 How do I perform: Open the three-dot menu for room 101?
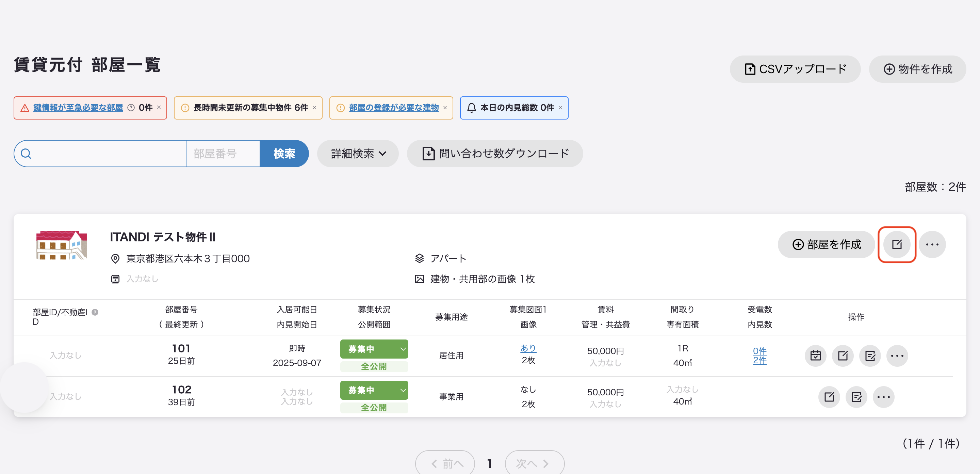[x=897, y=355]
